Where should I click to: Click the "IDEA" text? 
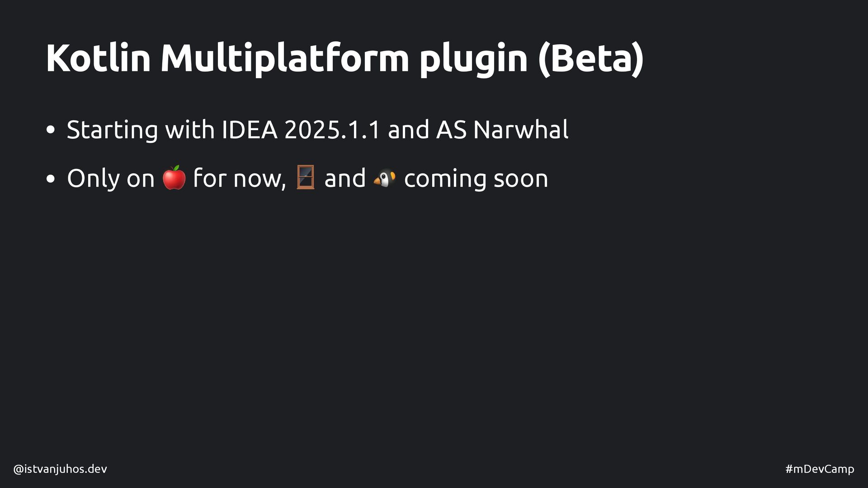pos(249,130)
